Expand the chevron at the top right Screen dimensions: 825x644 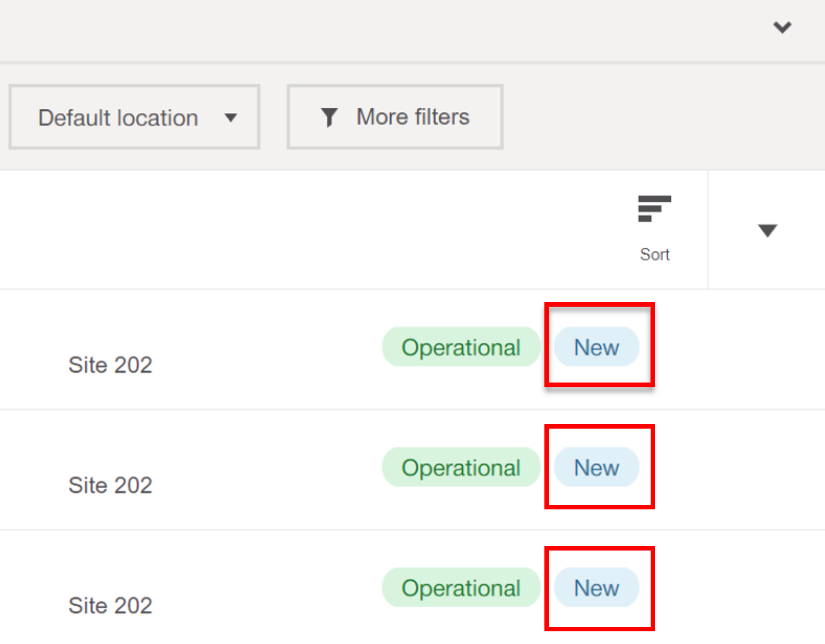782,27
